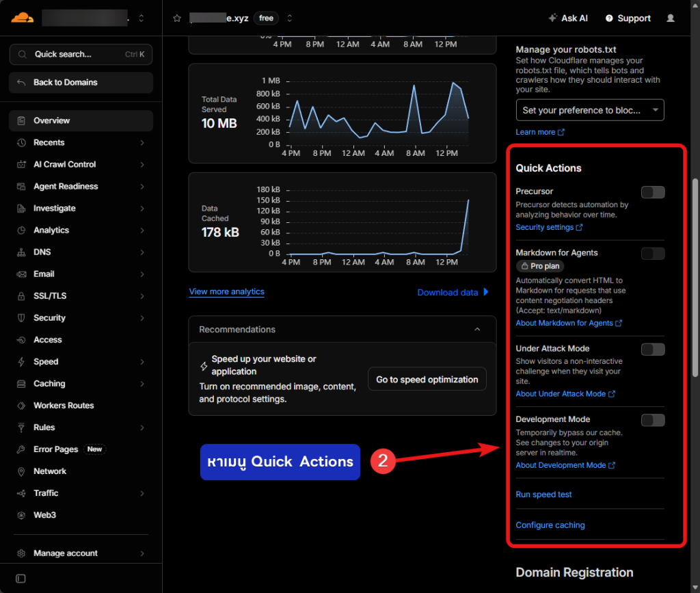This screenshot has width=700, height=593.
Task: Enable Development Mode switch
Action: point(653,420)
